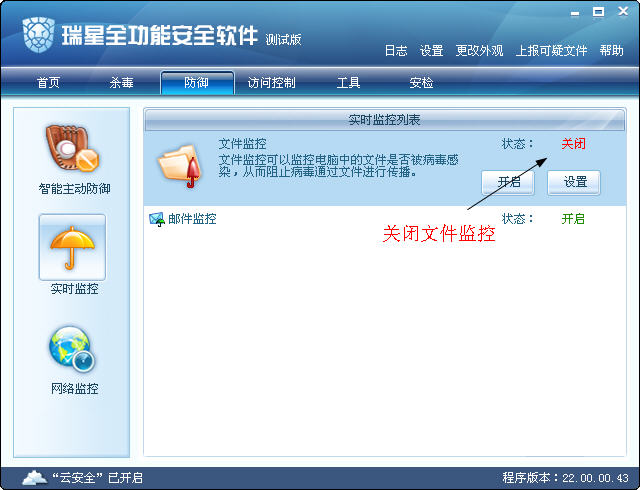
Task: Click the 瑞星全功能安全软件 title
Action: click(x=160, y=35)
